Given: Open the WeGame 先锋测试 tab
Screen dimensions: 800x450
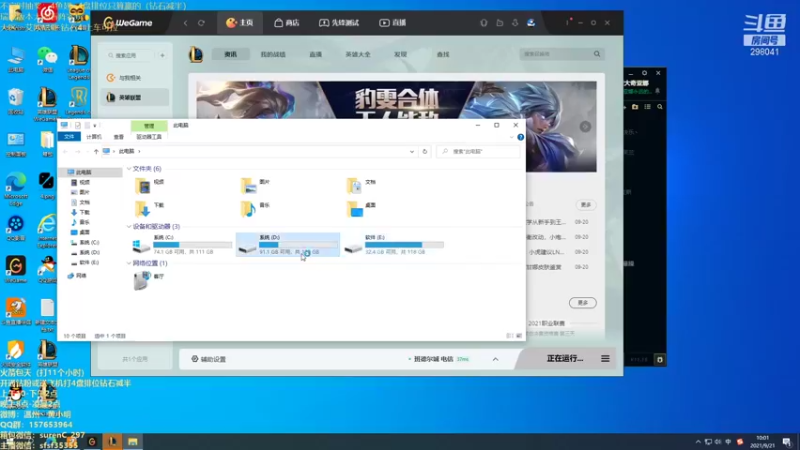Looking at the screenshot, I should pyautogui.click(x=339, y=22).
